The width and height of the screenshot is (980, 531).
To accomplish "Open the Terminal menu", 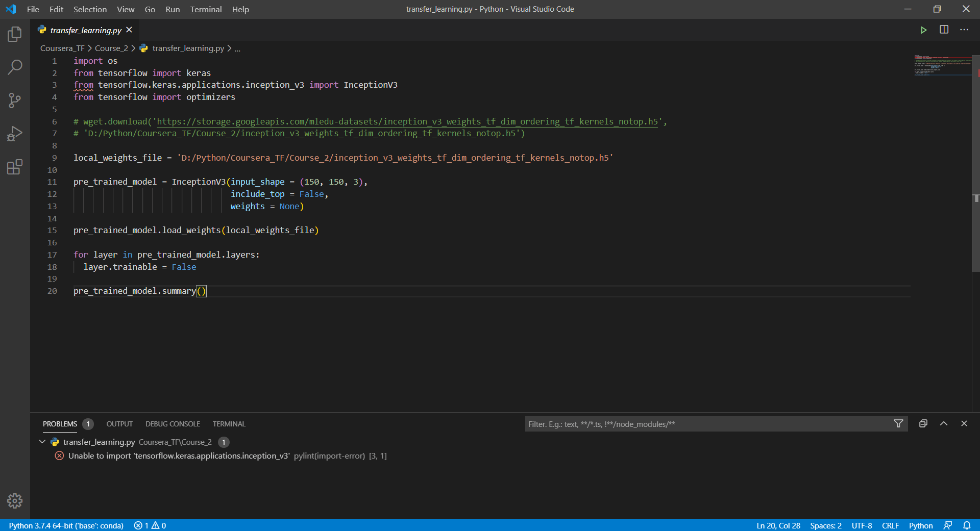I will pos(205,9).
